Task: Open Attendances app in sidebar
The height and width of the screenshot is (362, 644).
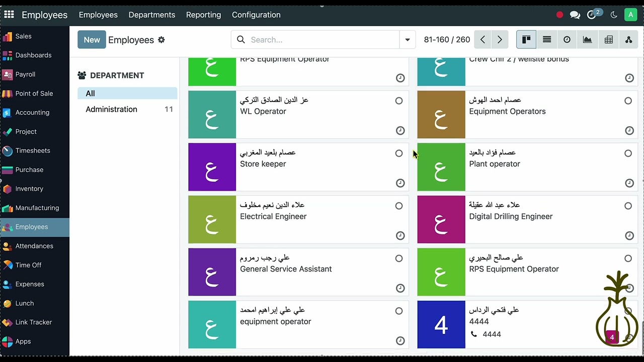Action: pos(35,246)
